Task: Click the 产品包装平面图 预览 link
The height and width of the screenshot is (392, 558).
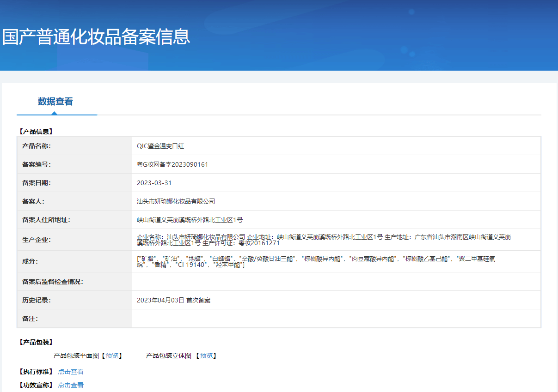Action: click(x=112, y=356)
